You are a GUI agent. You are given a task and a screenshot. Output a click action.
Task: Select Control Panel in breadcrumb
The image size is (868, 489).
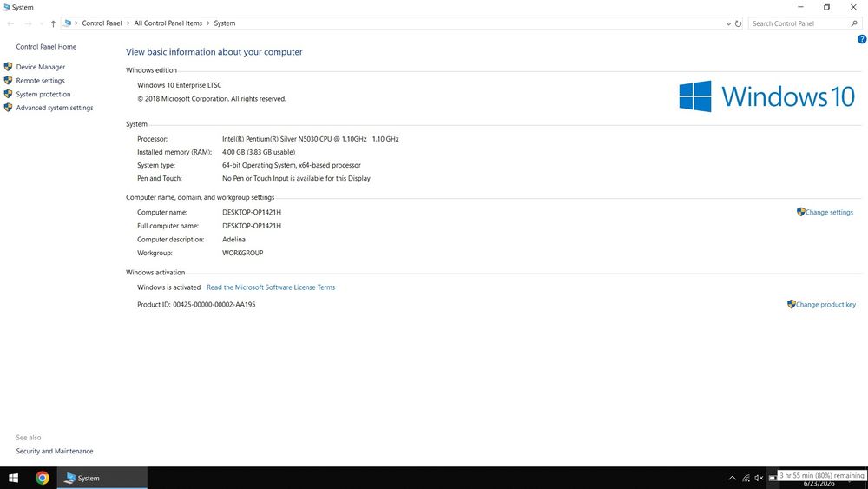(x=102, y=23)
